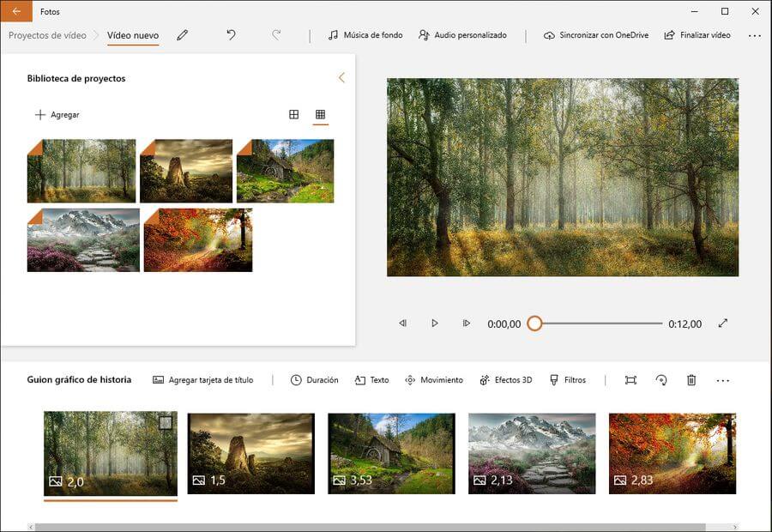
Task: Collapse the Biblioteca de proyectos panel
Action: click(x=341, y=77)
